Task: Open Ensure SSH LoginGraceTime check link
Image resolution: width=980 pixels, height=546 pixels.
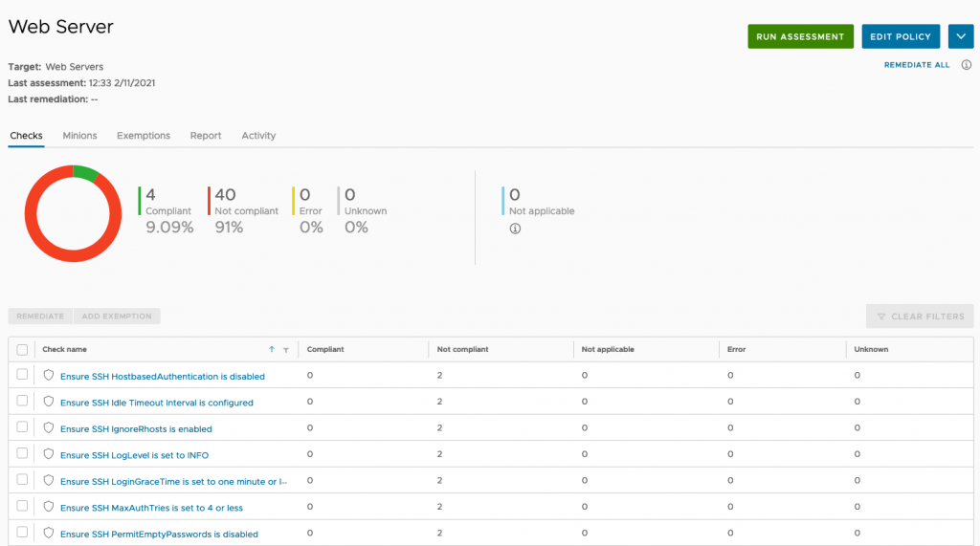Action: (x=173, y=482)
